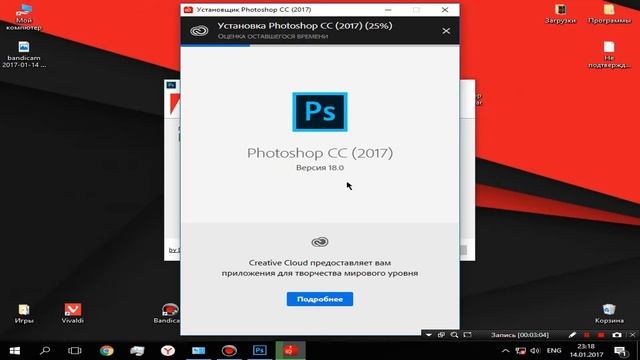Take a screenshot with Bandicam camera icon
The height and width of the screenshot is (360, 640).
(617, 335)
